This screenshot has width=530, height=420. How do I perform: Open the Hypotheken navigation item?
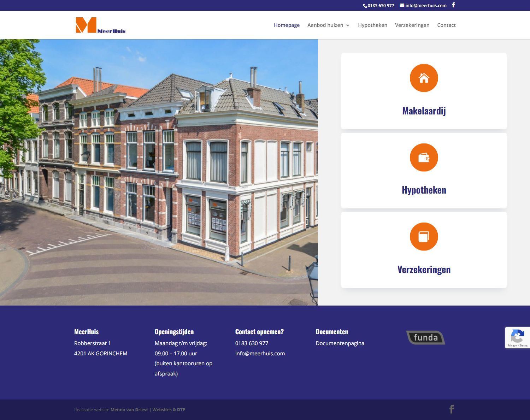pyautogui.click(x=372, y=25)
